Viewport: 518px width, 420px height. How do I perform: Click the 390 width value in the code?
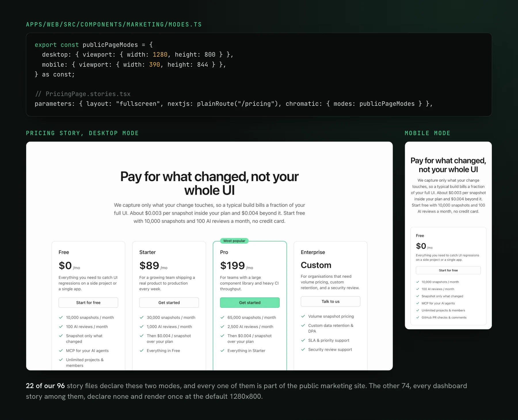click(155, 65)
